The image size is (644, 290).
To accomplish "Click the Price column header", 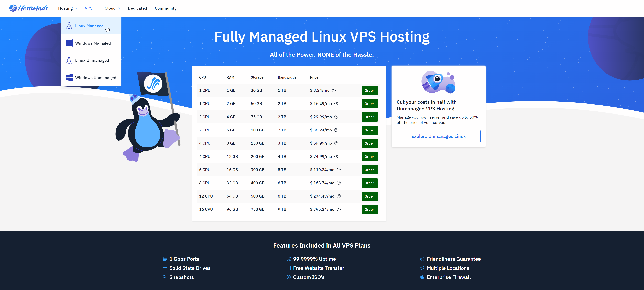I will tap(314, 77).
